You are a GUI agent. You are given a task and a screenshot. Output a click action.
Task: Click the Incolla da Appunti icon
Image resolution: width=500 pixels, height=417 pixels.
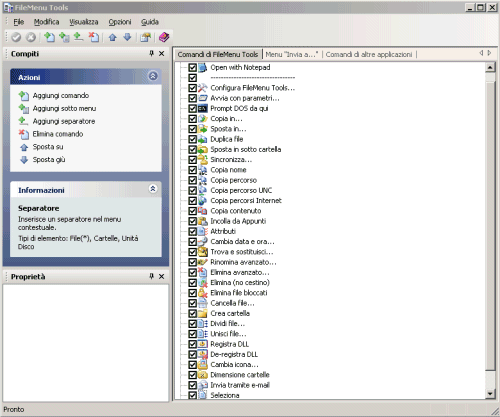click(203, 221)
